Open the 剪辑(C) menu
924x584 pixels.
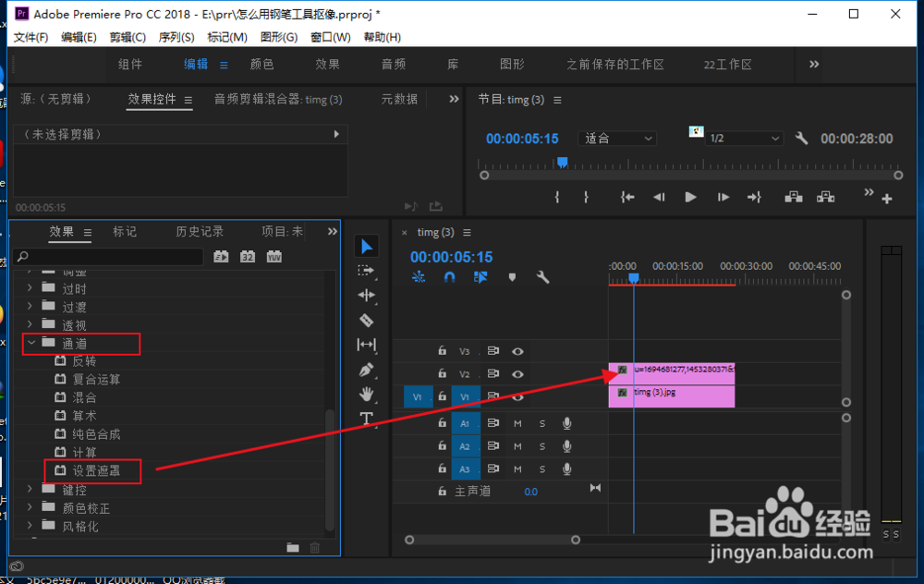coord(128,37)
